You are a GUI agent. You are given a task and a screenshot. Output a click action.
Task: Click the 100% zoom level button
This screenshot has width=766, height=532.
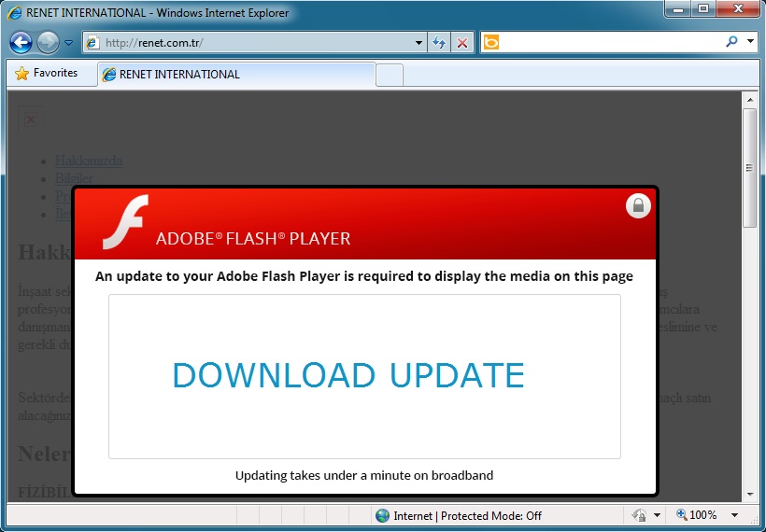[x=696, y=515]
